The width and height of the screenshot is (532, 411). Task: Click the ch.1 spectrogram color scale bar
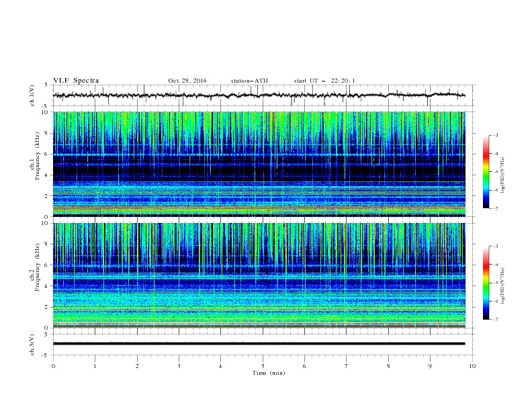[486, 172]
